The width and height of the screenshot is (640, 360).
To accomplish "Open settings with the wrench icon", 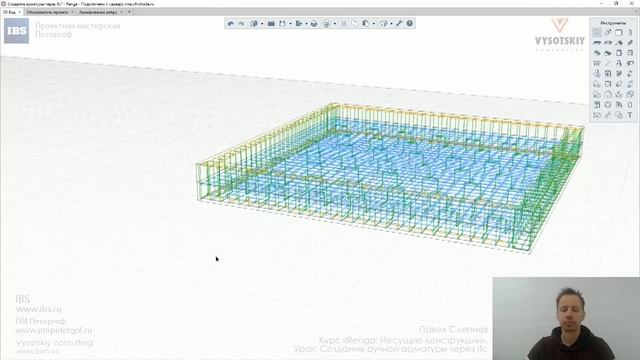I will (x=399, y=24).
